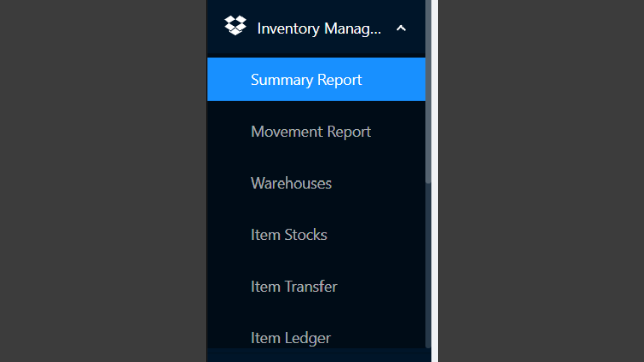This screenshot has height=362, width=644.
Task: Click the word Transfer in Item Transfer
Action: click(311, 287)
